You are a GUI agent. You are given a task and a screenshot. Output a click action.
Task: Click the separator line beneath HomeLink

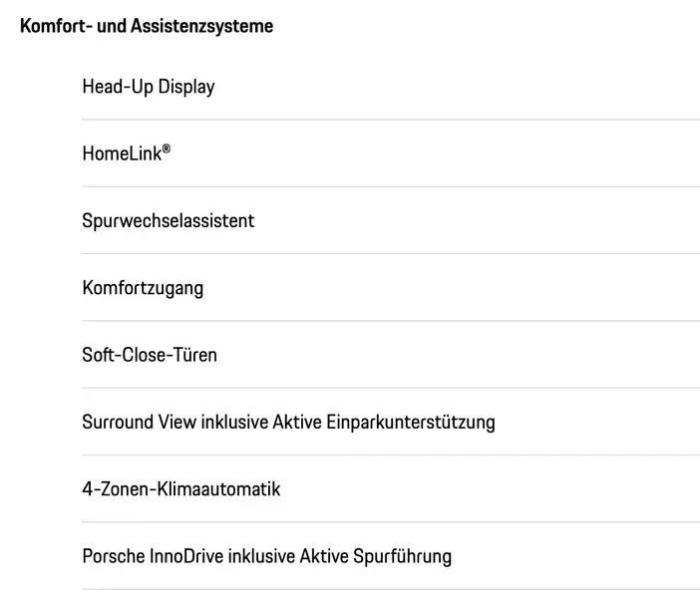pyautogui.click(x=390, y=186)
